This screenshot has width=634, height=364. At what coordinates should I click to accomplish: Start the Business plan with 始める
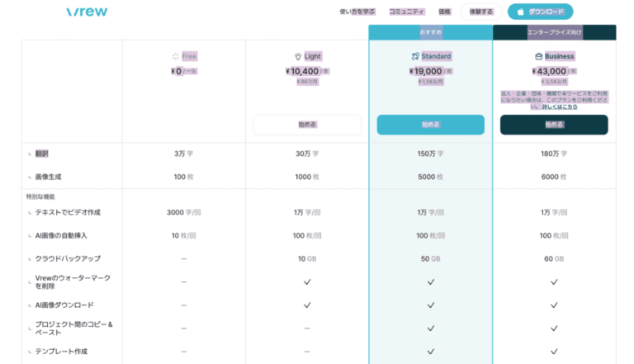pos(554,125)
